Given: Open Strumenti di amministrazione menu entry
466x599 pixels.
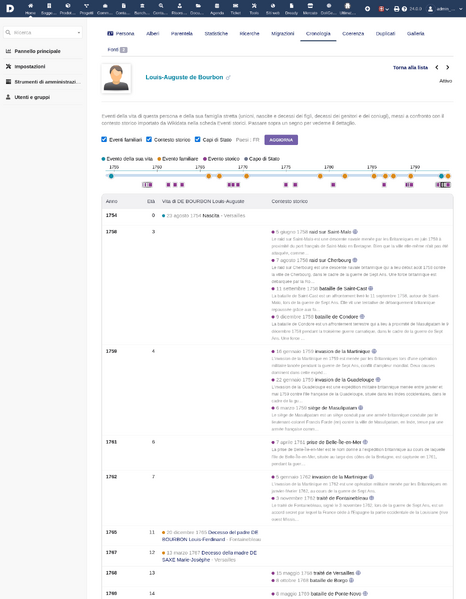Looking at the screenshot, I should pyautogui.click(x=43, y=82).
